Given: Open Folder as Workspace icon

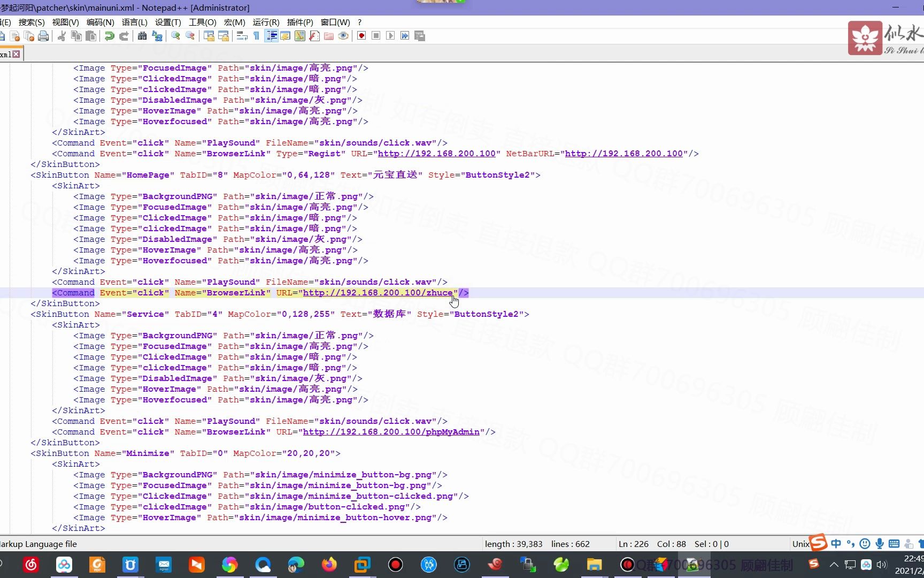Looking at the screenshot, I should click(x=329, y=36).
